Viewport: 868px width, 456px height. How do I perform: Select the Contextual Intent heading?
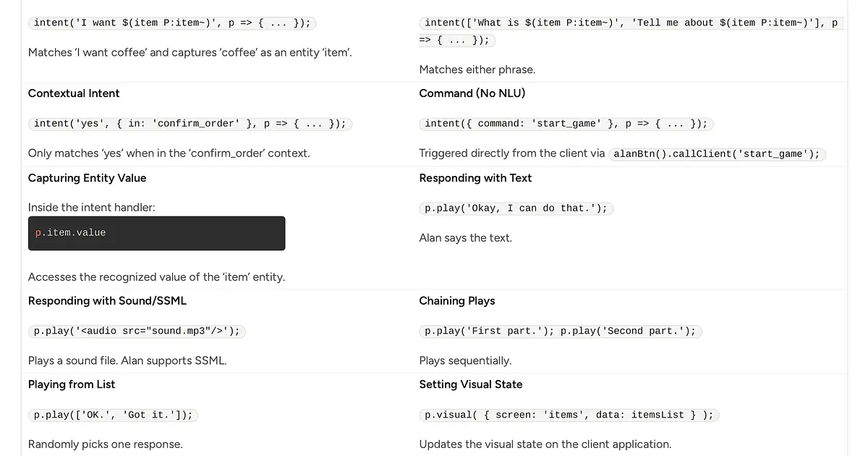click(x=74, y=93)
